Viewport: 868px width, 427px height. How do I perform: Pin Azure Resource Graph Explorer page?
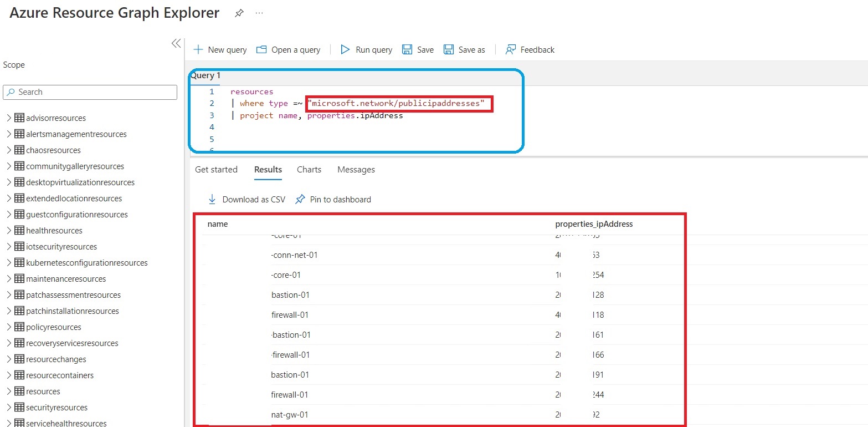pyautogui.click(x=239, y=13)
